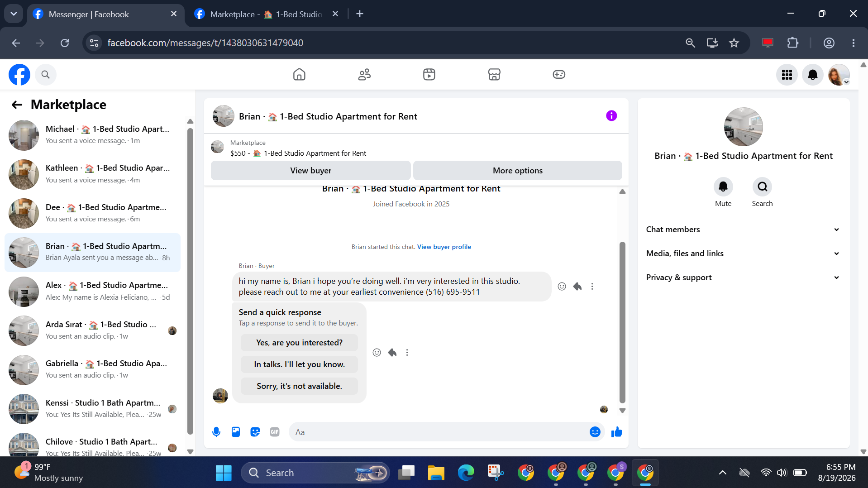
Task: Mute the Brian conversation
Action: 723,187
